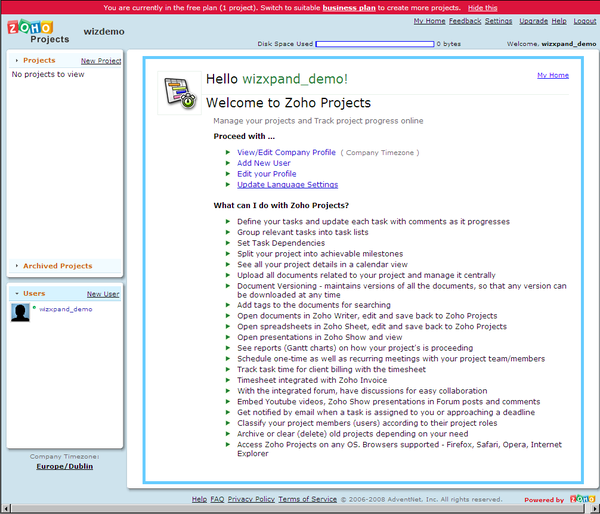
Task: Click '( Company Timezone )' text
Action: pos(380,153)
